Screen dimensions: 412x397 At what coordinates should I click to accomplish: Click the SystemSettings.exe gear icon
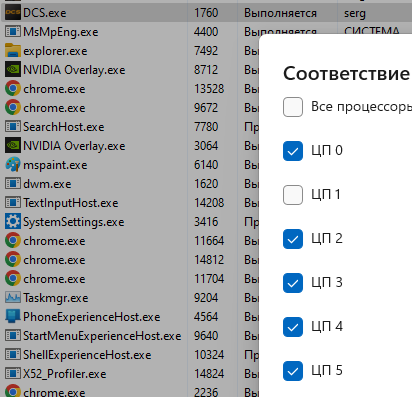13,222
